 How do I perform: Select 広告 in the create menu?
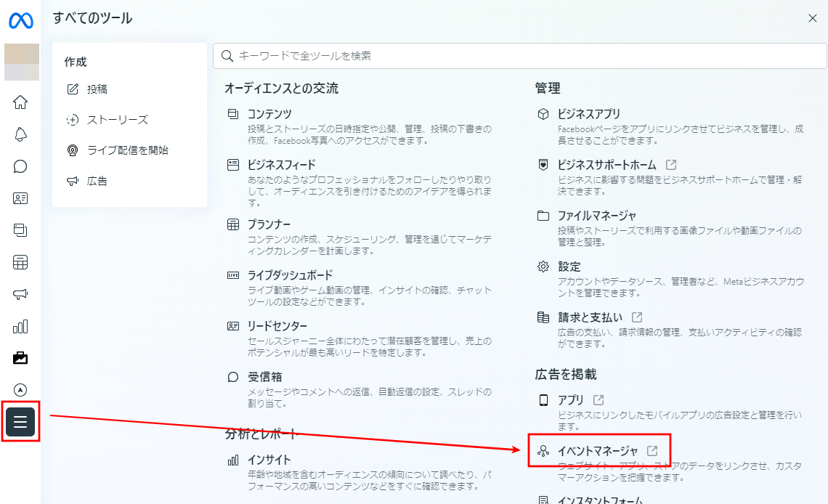(x=97, y=181)
